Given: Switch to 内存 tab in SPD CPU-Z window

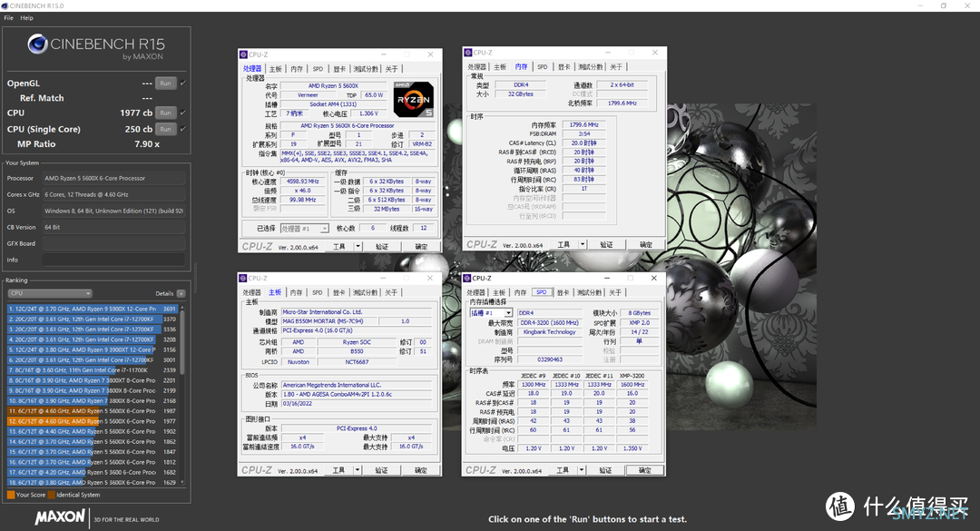Looking at the screenshot, I should point(521,292).
